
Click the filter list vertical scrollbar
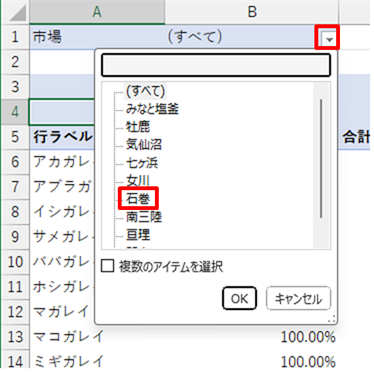321,158
